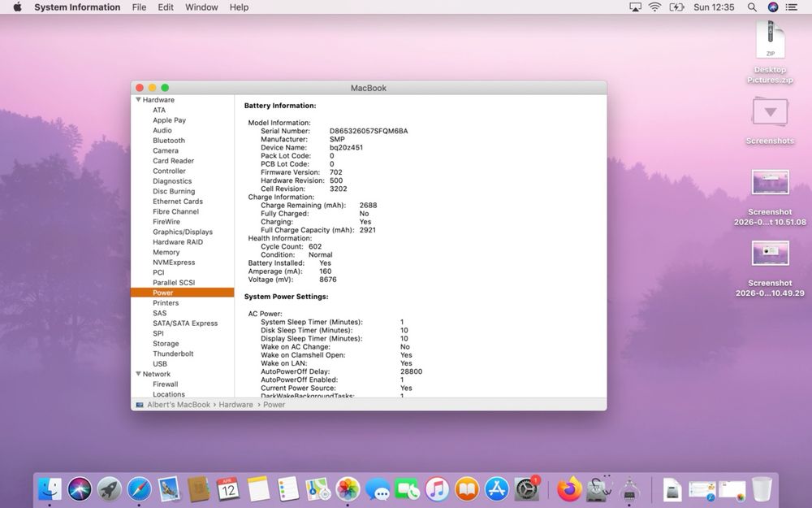Click the Sun 12:35 clock in menu bar
812x508 pixels.
[x=714, y=7]
